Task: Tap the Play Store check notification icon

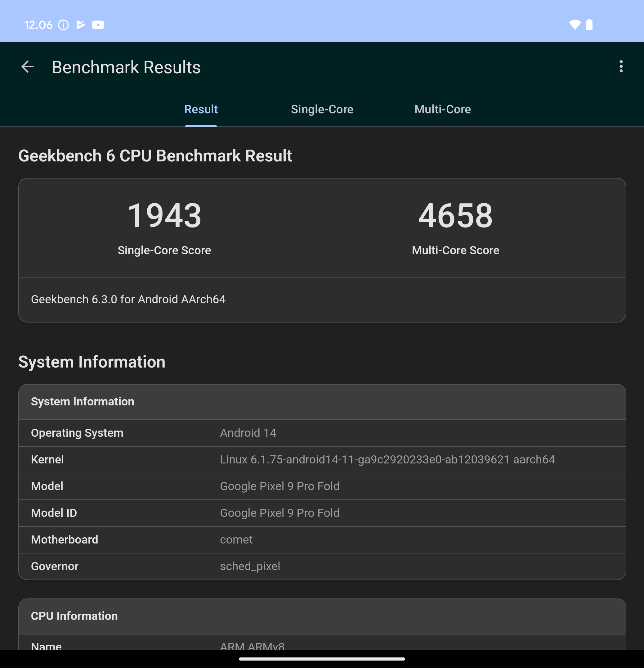Action: pyautogui.click(x=80, y=25)
